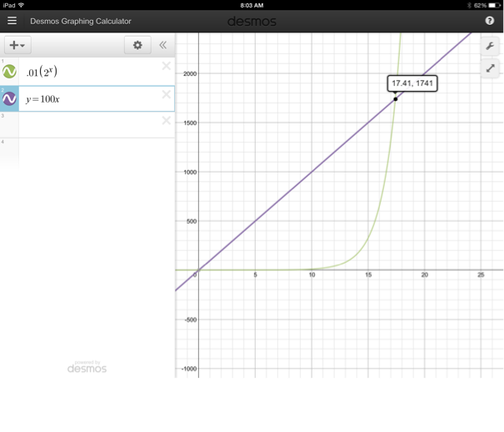504x432 pixels.
Task: Open the hamburger menu in the header
Action: [12, 21]
